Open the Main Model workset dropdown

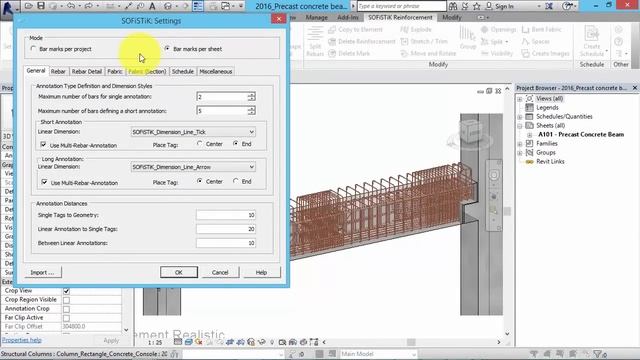click(x=378, y=354)
